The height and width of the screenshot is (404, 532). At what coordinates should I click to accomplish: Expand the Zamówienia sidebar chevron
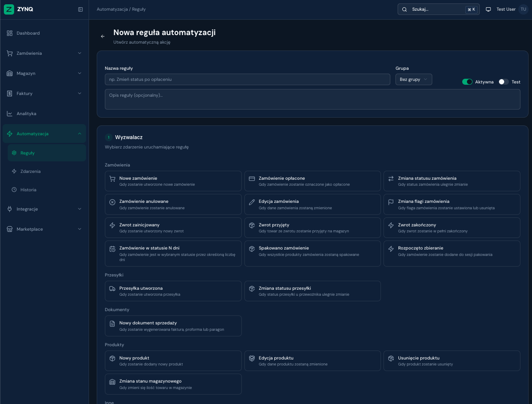click(80, 53)
